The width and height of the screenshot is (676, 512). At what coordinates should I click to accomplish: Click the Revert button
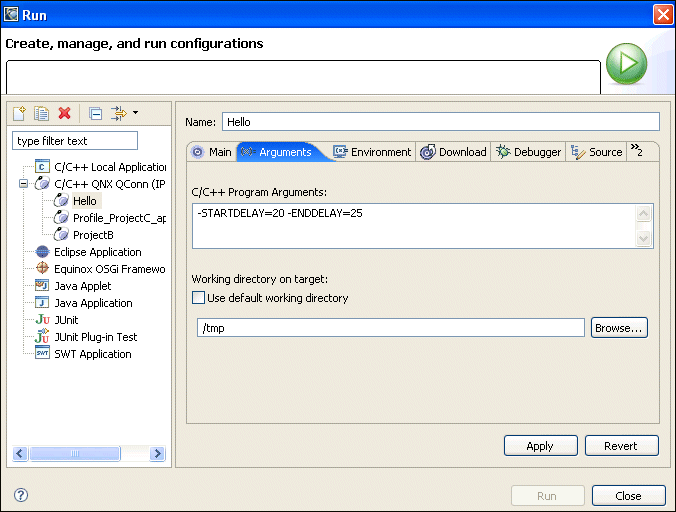[x=622, y=446]
